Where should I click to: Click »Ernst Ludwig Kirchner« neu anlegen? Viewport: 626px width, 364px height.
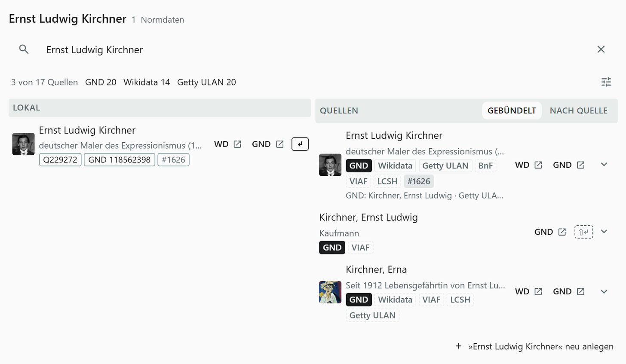tap(534, 346)
